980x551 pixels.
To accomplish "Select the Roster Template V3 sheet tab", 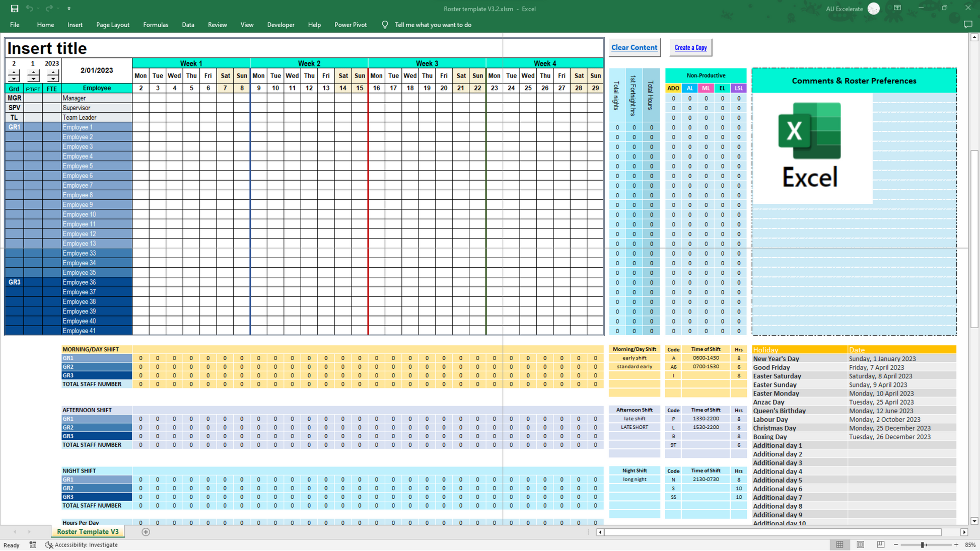I will click(x=88, y=532).
